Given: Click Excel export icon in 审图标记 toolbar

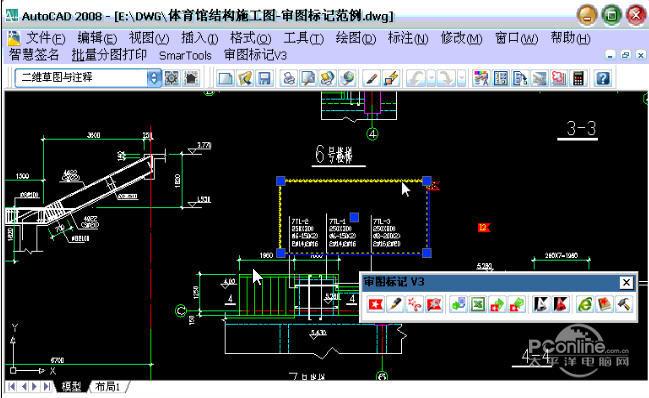Looking at the screenshot, I should [x=478, y=304].
